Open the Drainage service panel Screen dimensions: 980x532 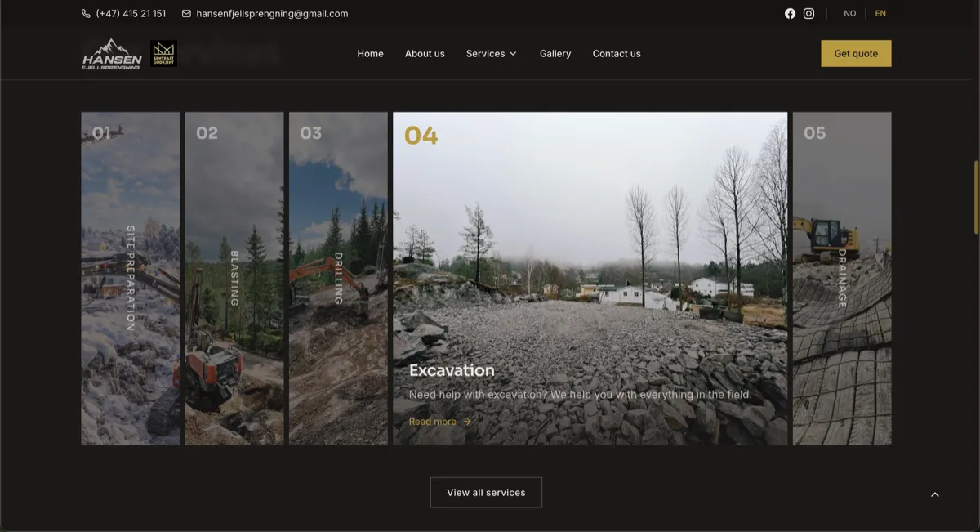tap(841, 278)
